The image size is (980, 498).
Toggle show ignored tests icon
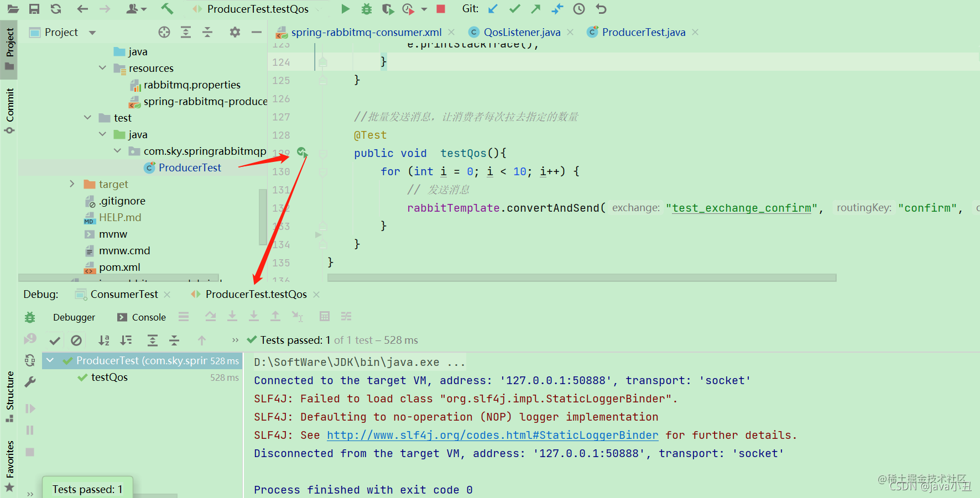[76, 340]
